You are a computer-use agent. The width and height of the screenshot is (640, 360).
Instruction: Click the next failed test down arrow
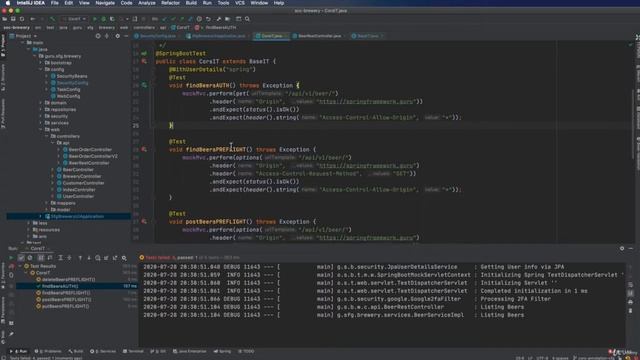(89, 258)
